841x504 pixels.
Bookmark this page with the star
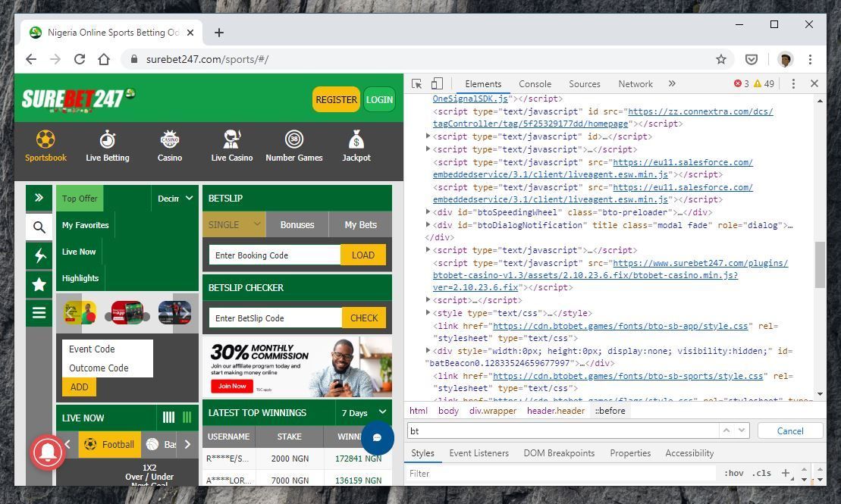pos(721,60)
